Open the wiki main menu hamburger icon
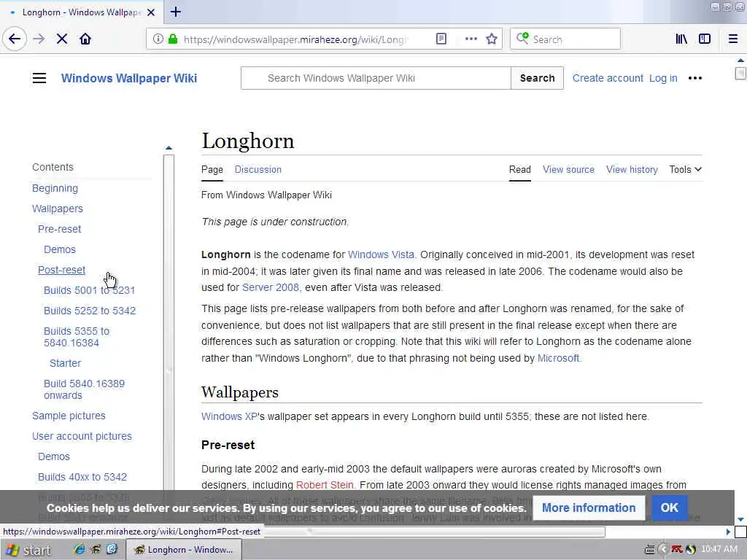The image size is (747, 560). (x=39, y=78)
